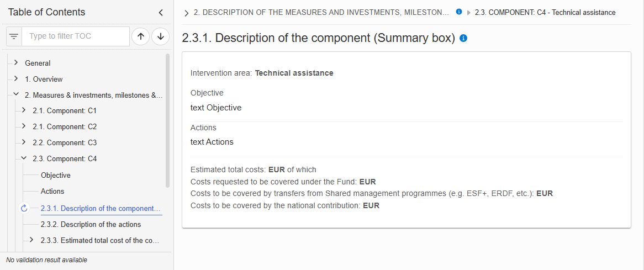Click the refresh icon beside 2.3.1 entry
Image resolution: width=644 pixels, height=270 pixels.
click(x=24, y=209)
